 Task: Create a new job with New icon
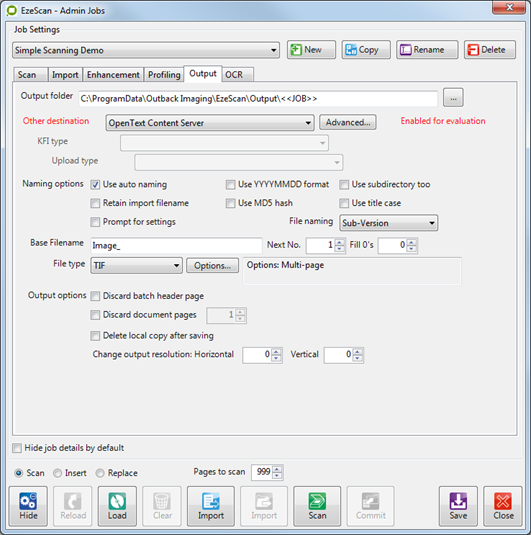(311, 50)
